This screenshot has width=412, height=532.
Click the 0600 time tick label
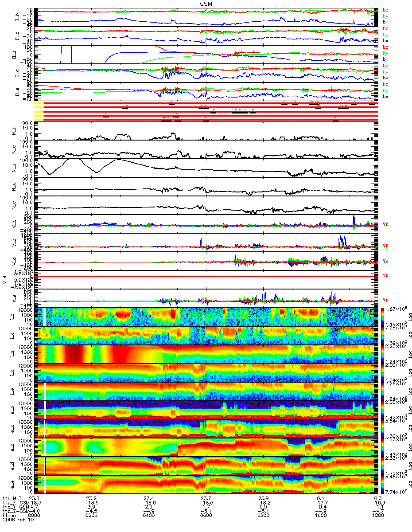206,516
